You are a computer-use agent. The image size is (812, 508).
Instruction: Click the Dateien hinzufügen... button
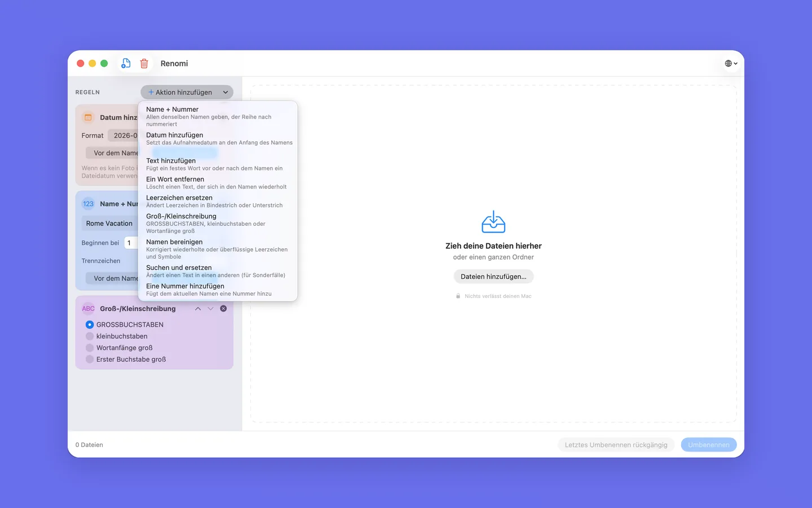pos(493,277)
